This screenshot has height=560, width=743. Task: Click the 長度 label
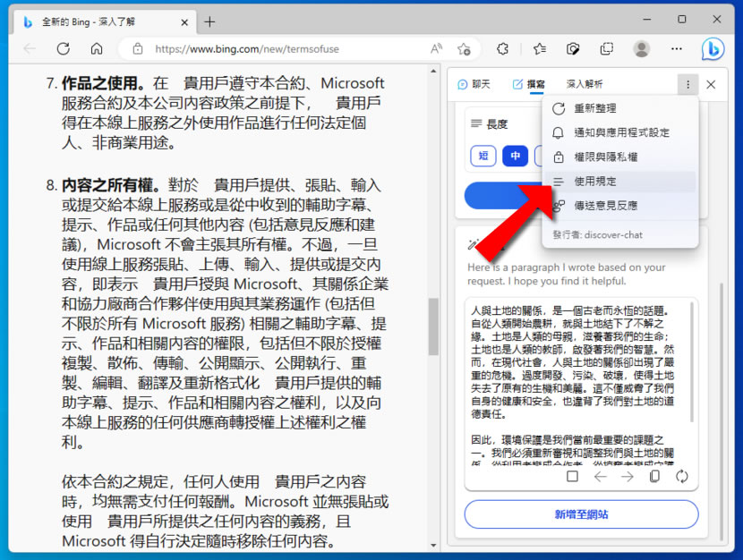[497, 124]
